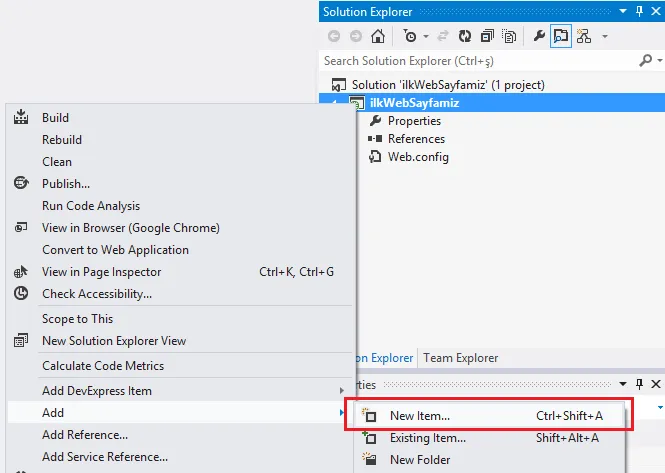Open the Pending Changes Filter dropdown arrow
665x473 pixels.
(x=426, y=36)
